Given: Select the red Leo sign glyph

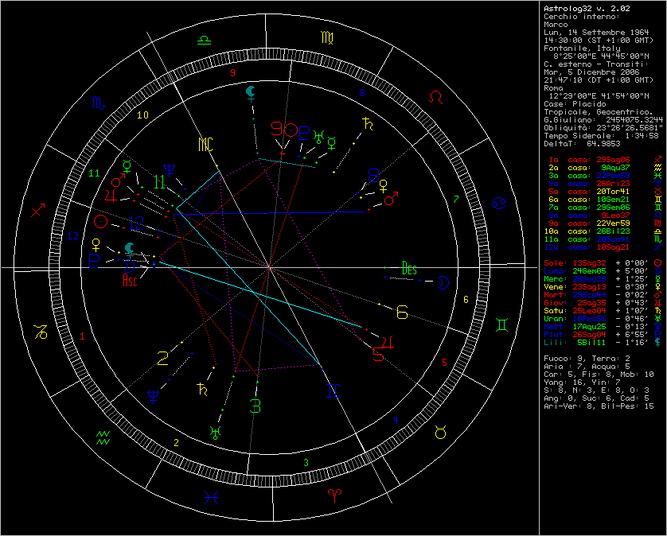Looking at the screenshot, I should (x=436, y=97).
